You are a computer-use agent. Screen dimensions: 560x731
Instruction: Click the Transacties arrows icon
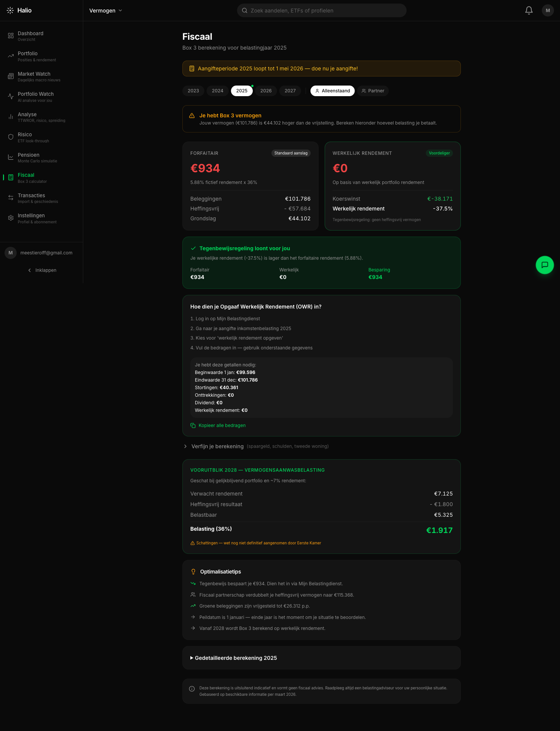11,198
